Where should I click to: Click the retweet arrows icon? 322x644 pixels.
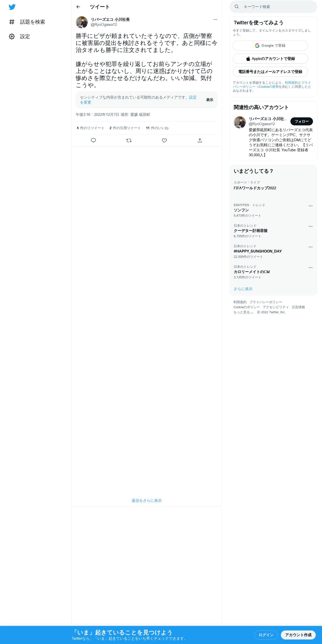(x=129, y=140)
